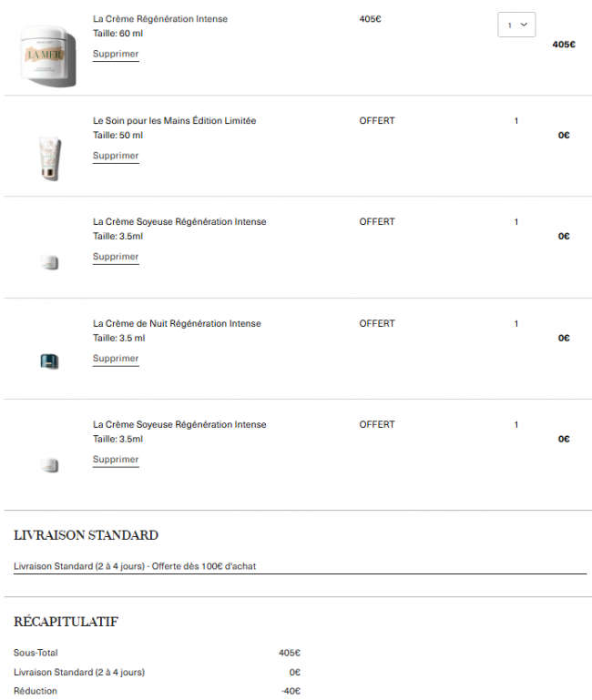Click the hand cream tube product image
Viewport: 592px width, 700px height.
tap(49, 157)
